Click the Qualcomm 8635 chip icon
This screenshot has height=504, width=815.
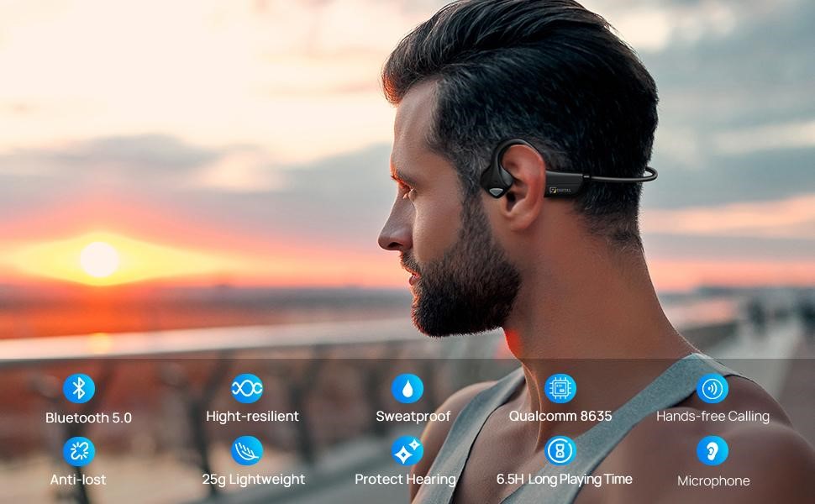coord(560,388)
